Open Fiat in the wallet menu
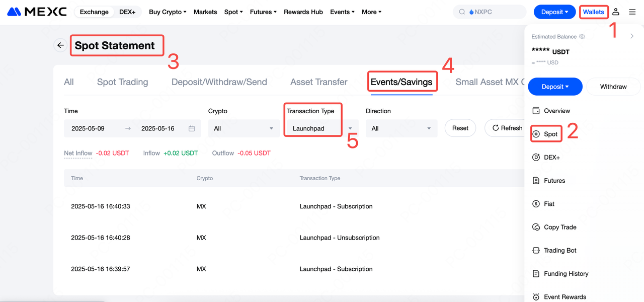644x302 pixels. (x=549, y=204)
